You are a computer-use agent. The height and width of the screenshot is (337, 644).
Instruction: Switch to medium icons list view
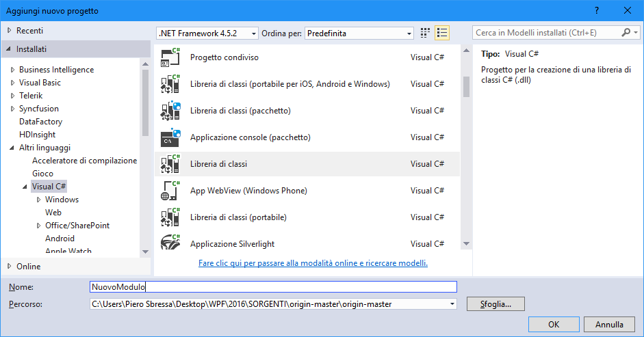[x=442, y=33]
